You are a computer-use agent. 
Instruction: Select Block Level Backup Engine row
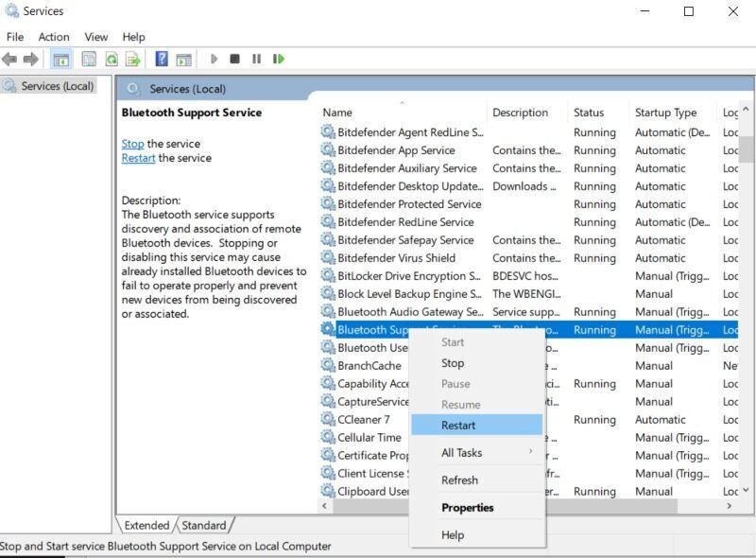[528, 293]
